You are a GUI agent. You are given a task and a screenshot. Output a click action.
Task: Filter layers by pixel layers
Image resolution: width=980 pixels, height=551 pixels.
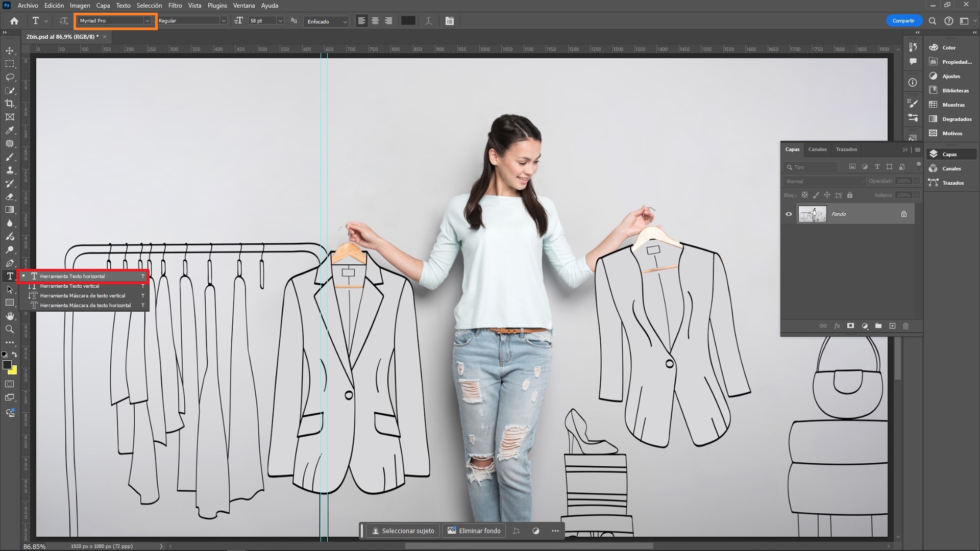click(x=852, y=167)
